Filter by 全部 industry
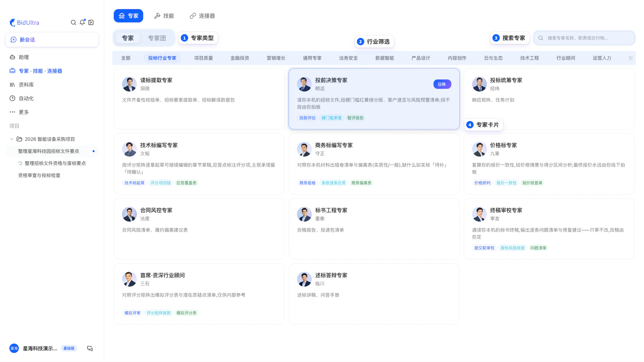 126,58
